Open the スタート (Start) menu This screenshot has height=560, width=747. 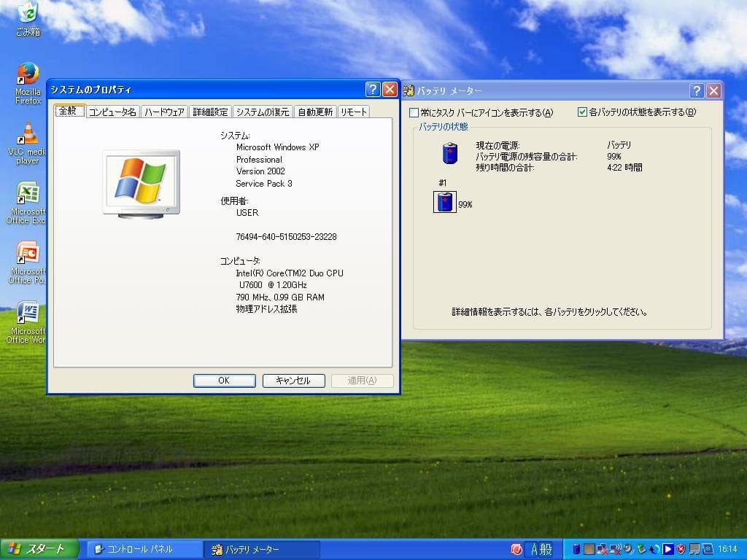pyautogui.click(x=39, y=549)
